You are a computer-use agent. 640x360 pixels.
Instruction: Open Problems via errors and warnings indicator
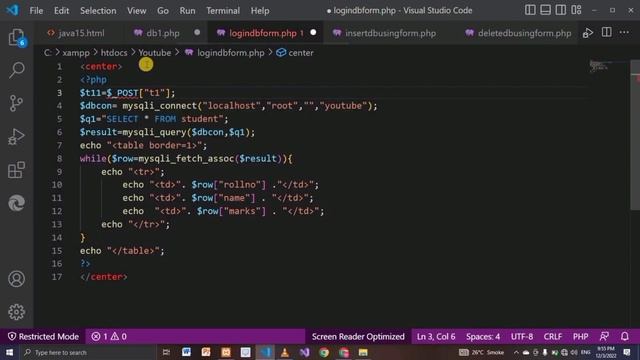pyautogui.click(x=109, y=336)
